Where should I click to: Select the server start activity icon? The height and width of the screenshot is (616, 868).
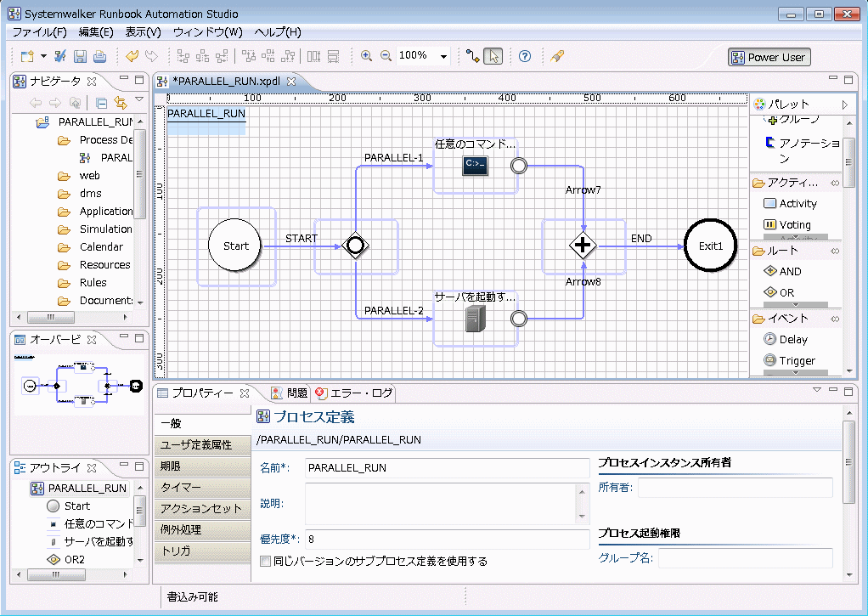(x=476, y=319)
